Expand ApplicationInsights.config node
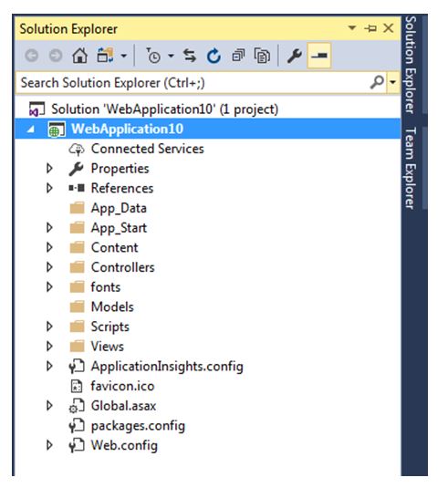The height and width of the screenshot is (488, 448). (x=49, y=366)
